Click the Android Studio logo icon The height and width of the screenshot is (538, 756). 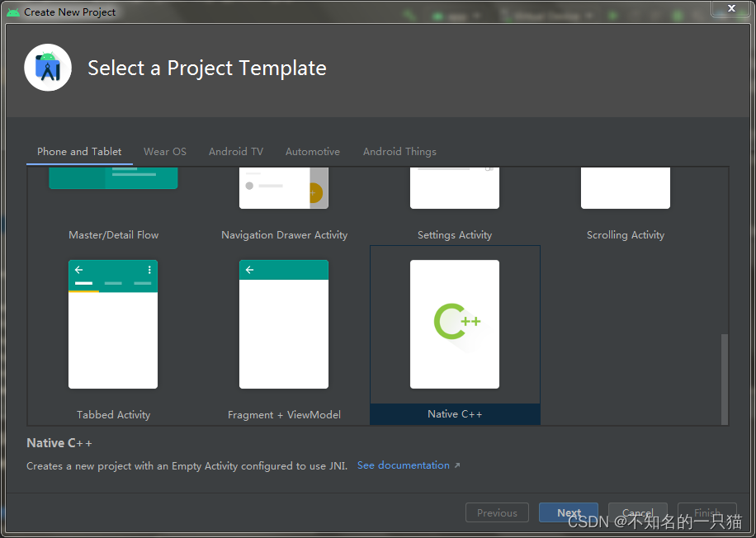48,68
